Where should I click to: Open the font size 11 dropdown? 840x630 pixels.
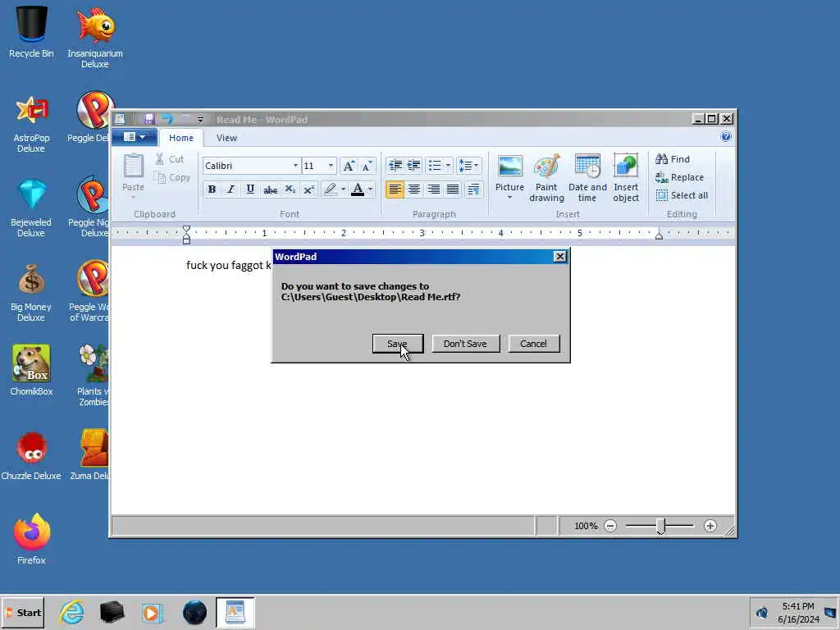pos(331,166)
